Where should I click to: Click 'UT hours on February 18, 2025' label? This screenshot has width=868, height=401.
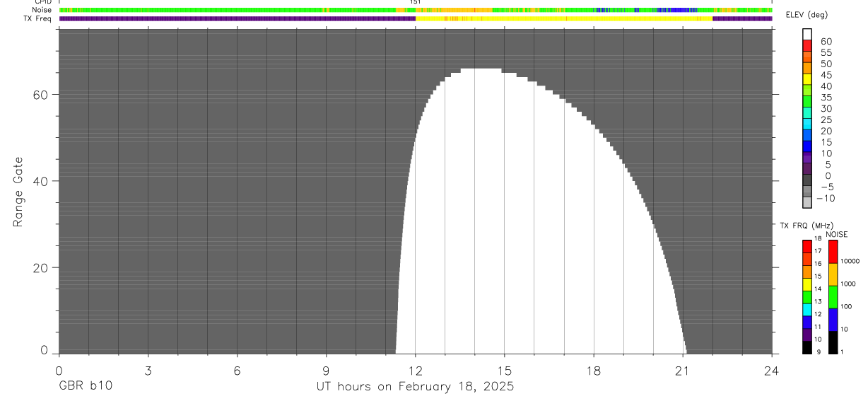point(415,387)
